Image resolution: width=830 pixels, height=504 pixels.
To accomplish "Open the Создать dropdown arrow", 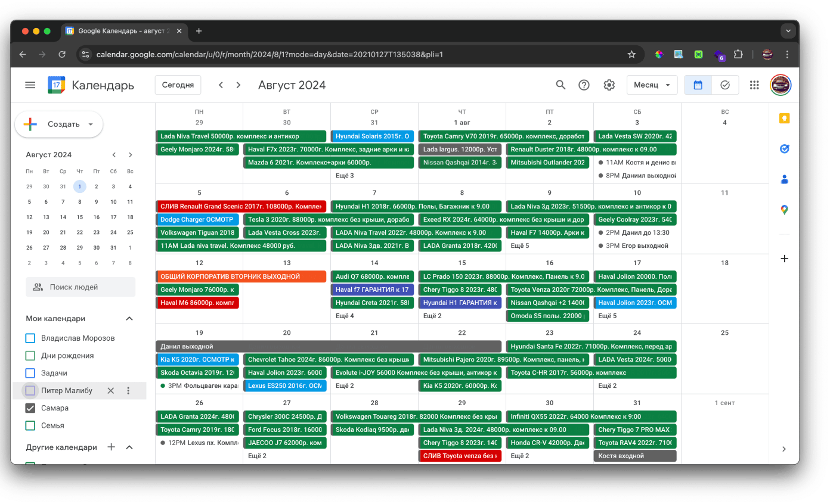I will pos(91,125).
